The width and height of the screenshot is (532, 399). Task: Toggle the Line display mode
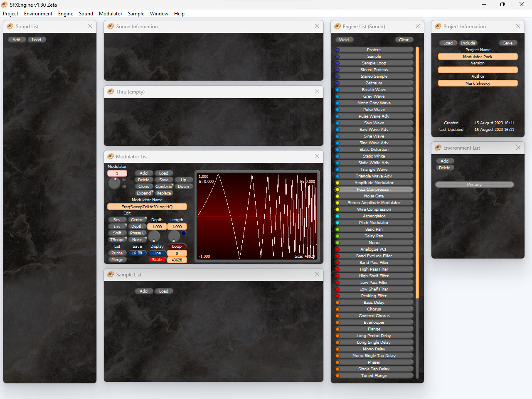tap(157, 253)
